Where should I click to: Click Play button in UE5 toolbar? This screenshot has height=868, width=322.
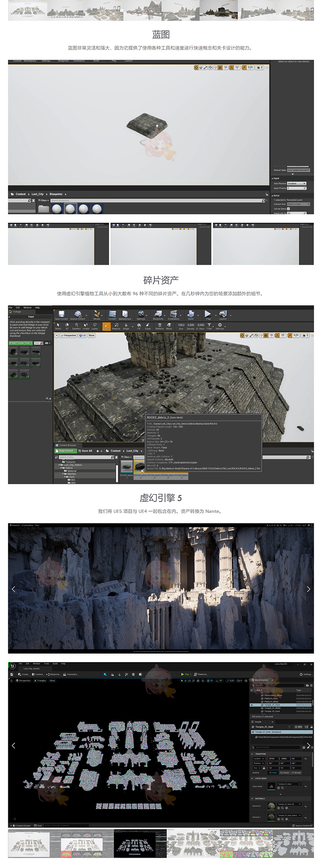click(x=185, y=674)
